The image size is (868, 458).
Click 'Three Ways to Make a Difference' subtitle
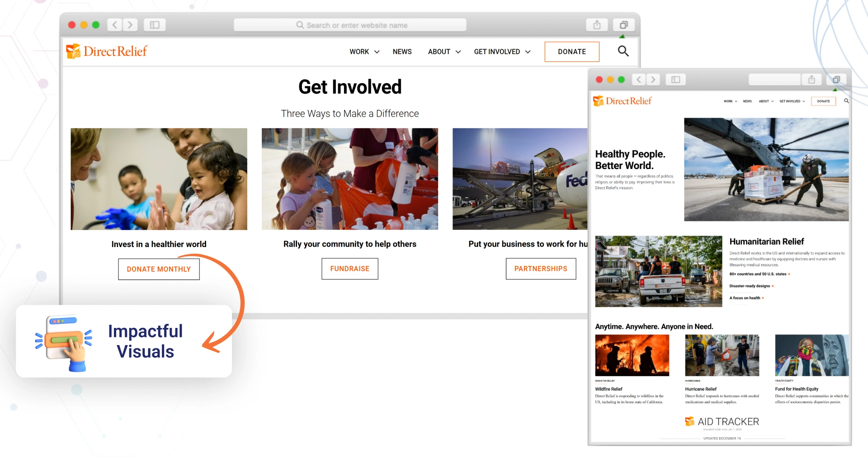coord(350,114)
